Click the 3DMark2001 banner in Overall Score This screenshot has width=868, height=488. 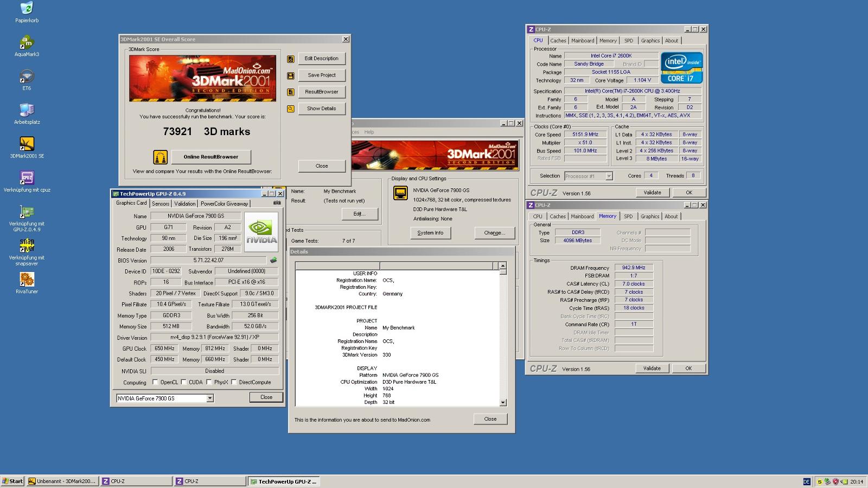click(x=202, y=78)
